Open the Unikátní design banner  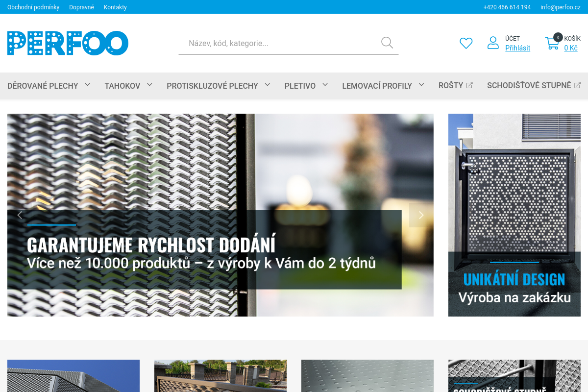(514, 215)
